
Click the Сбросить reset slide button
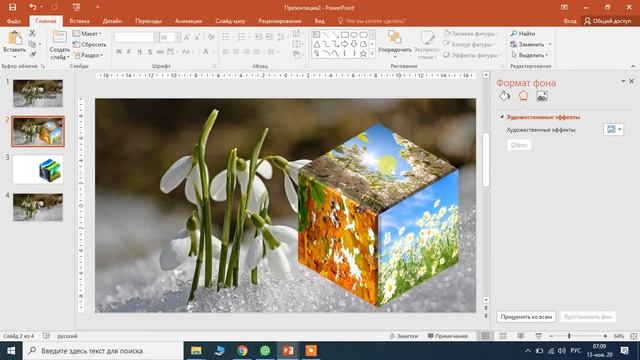point(89,44)
